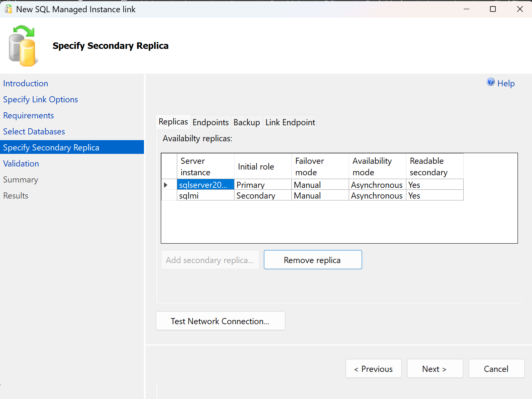Go to the Next wizard page
532x399 pixels.
(x=435, y=368)
